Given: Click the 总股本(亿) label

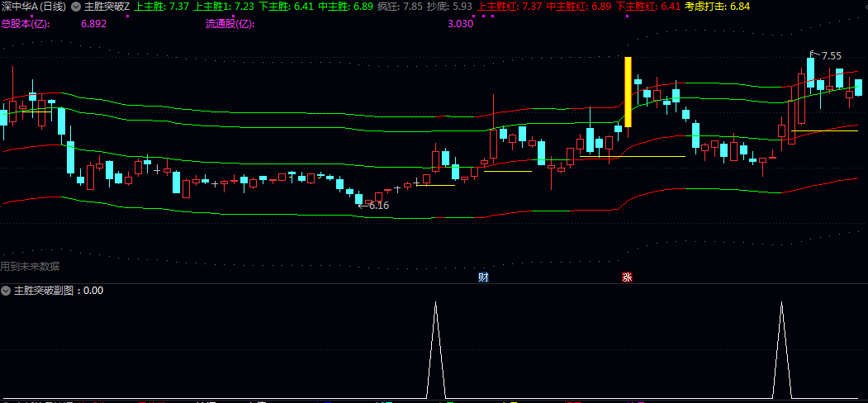Looking at the screenshot, I should (25, 24).
